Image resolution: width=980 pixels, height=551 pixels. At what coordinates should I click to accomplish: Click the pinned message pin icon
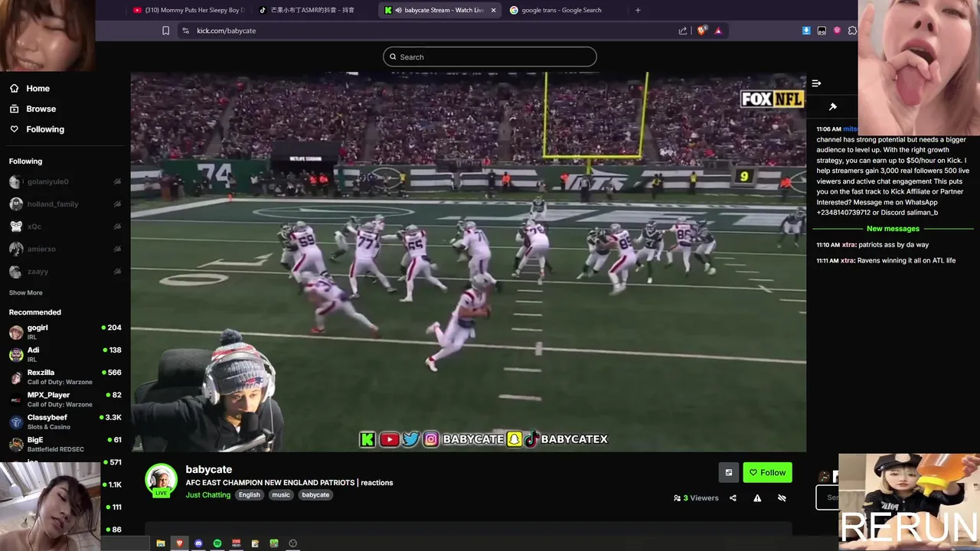[x=833, y=106]
